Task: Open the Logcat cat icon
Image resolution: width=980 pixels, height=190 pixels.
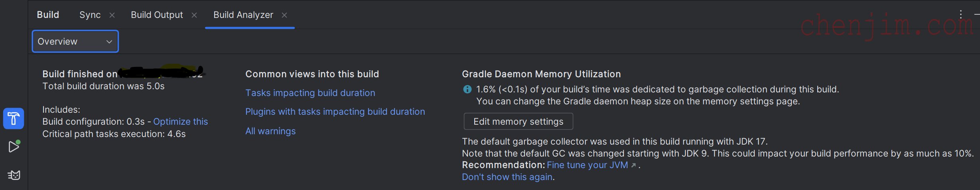Action: click(14, 175)
